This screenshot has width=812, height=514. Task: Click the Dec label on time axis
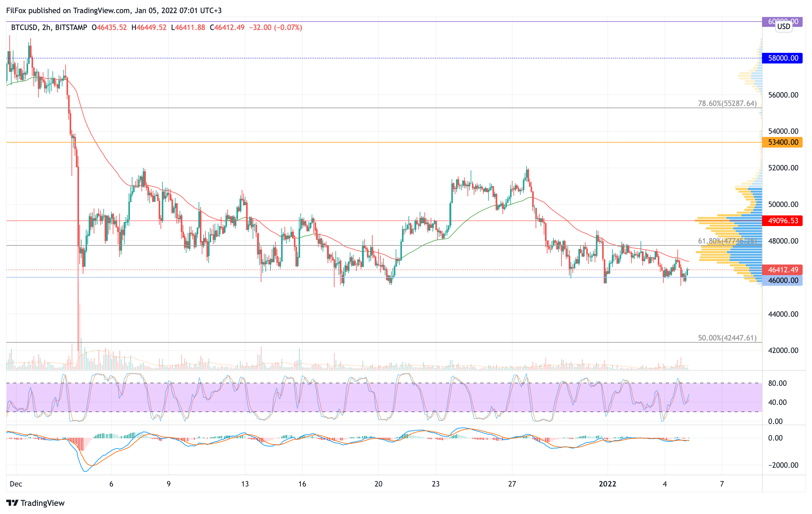[16, 484]
